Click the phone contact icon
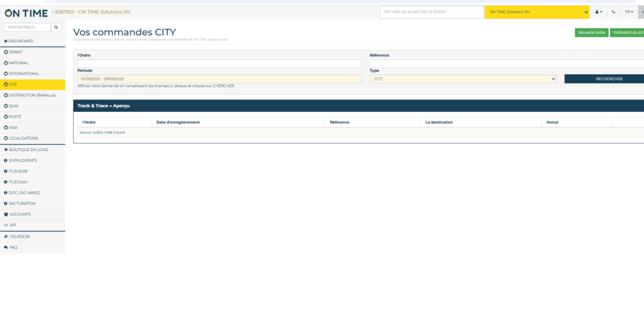Image resolution: width=644 pixels, height=309 pixels. pyautogui.click(x=614, y=12)
